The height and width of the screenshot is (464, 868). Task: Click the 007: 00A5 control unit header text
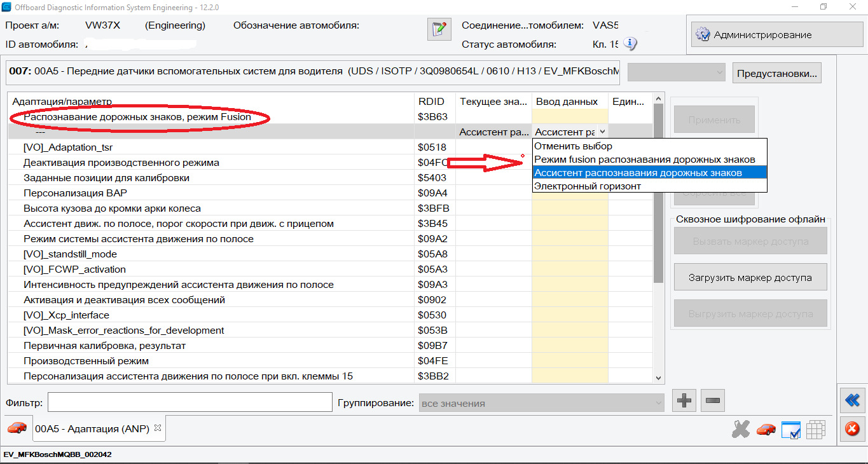point(313,71)
